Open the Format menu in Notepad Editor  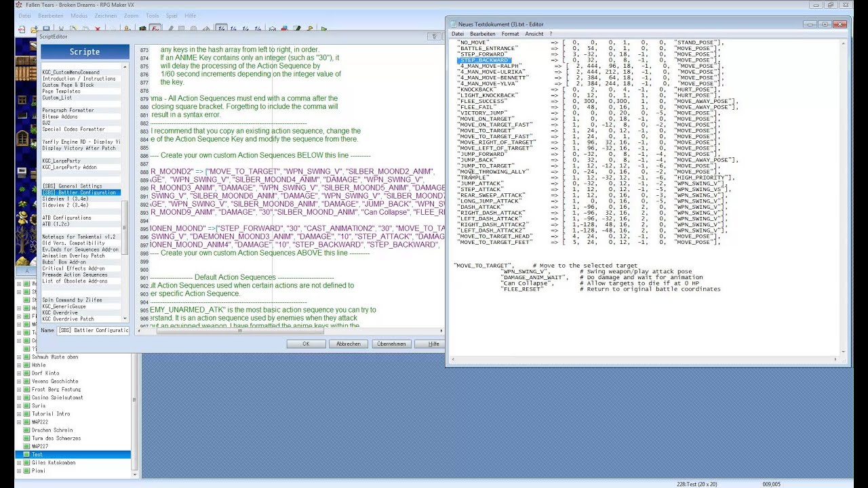tap(510, 33)
